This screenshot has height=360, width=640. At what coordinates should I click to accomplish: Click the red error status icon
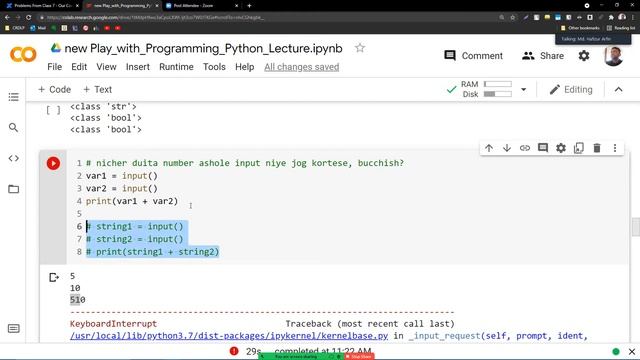coord(234,351)
